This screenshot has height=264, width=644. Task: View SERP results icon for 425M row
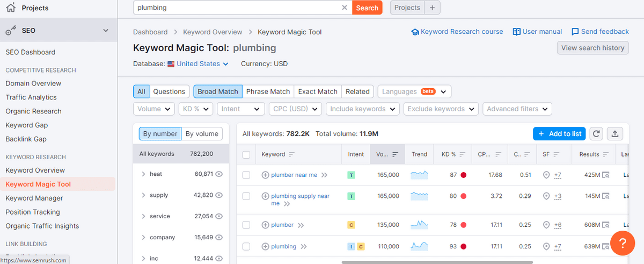click(x=606, y=175)
